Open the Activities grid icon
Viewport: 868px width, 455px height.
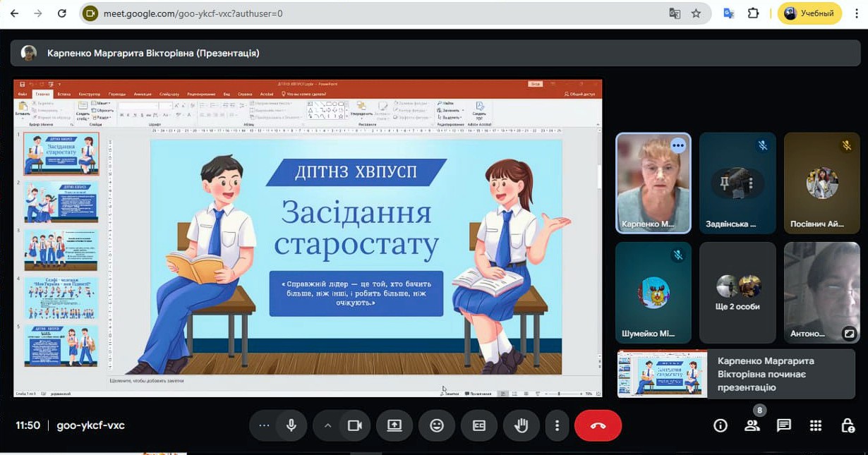point(816,425)
